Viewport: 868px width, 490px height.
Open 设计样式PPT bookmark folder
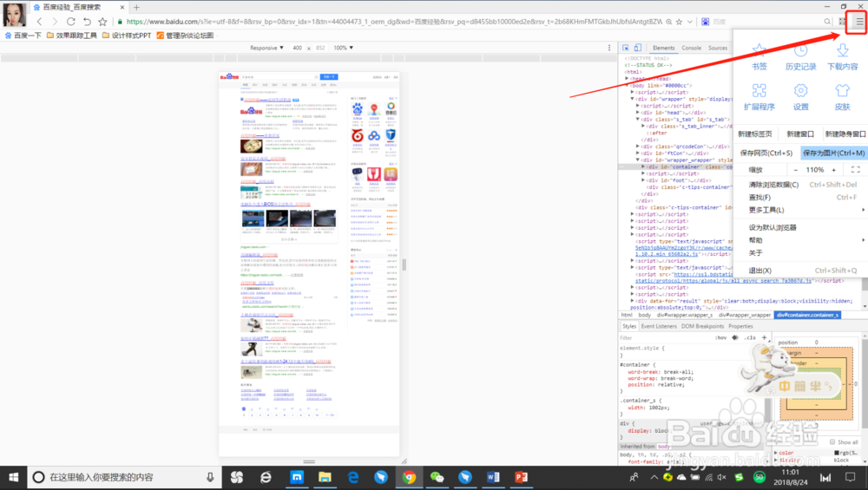[x=127, y=36]
